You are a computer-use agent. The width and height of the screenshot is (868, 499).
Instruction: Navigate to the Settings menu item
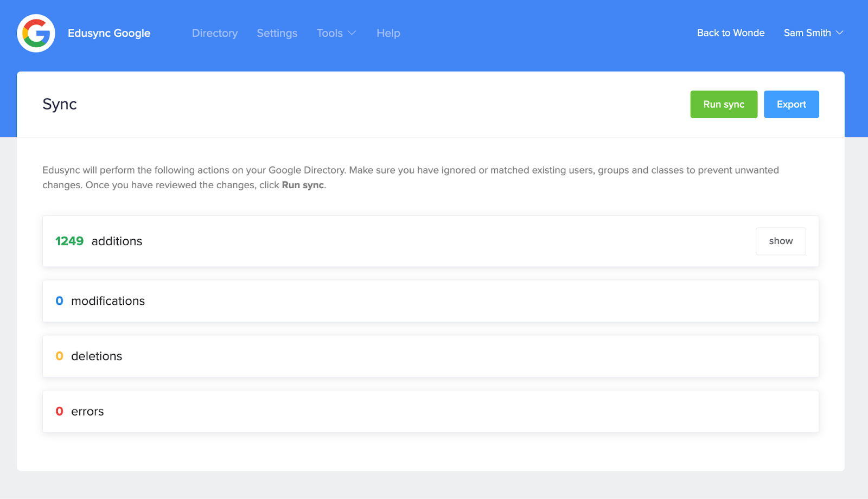[277, 33]
